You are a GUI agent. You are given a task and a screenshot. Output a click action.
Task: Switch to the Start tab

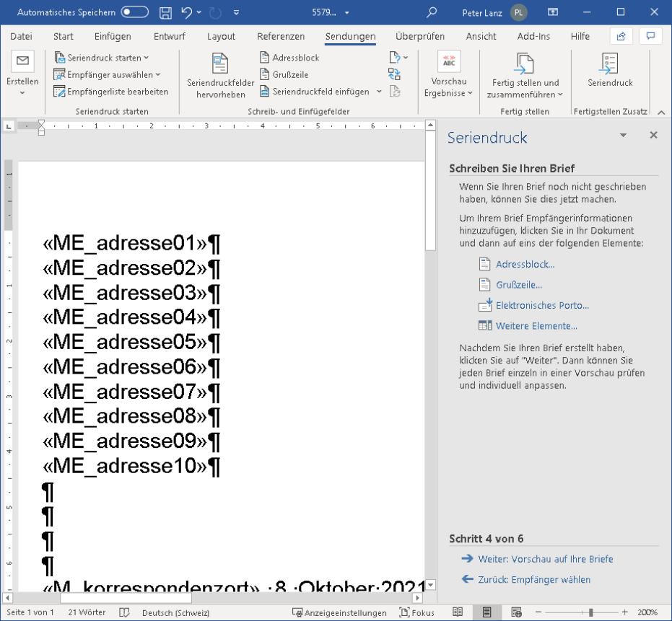tap(63, 36)
